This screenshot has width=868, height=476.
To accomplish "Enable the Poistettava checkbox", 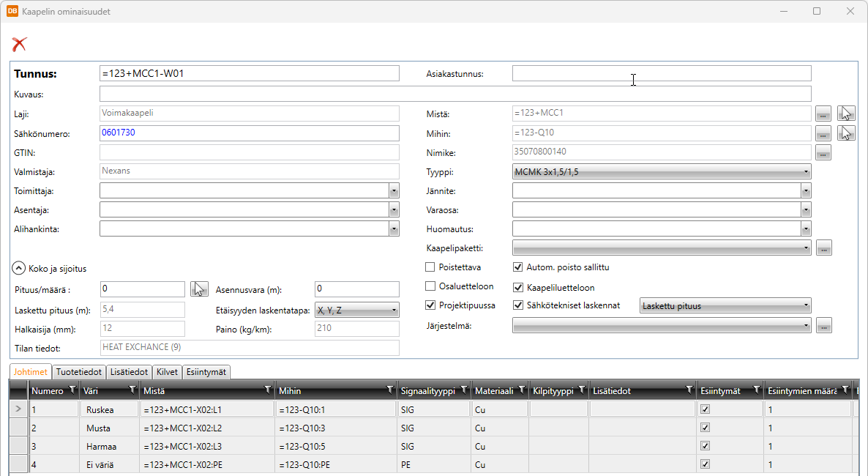I will pyautogui.click(x=430, y=267).
